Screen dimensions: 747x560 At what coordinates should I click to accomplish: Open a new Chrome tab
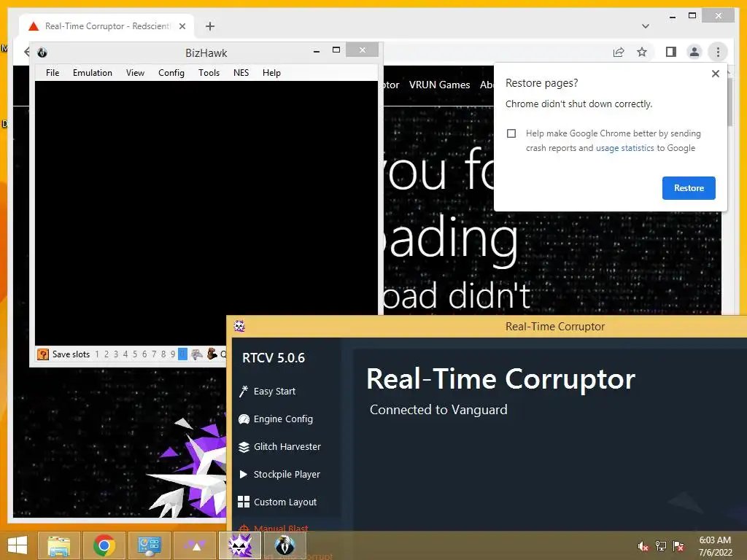pos(210,26)
